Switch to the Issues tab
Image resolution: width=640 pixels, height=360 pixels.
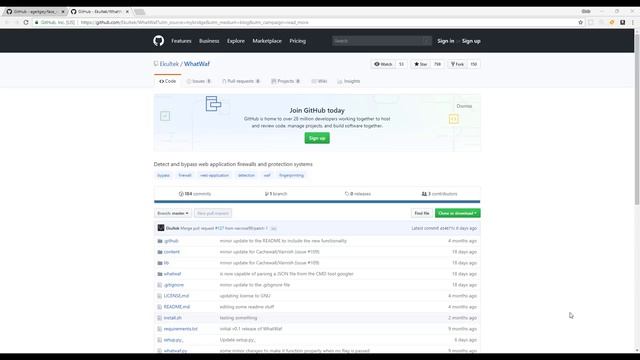point(199,81)
